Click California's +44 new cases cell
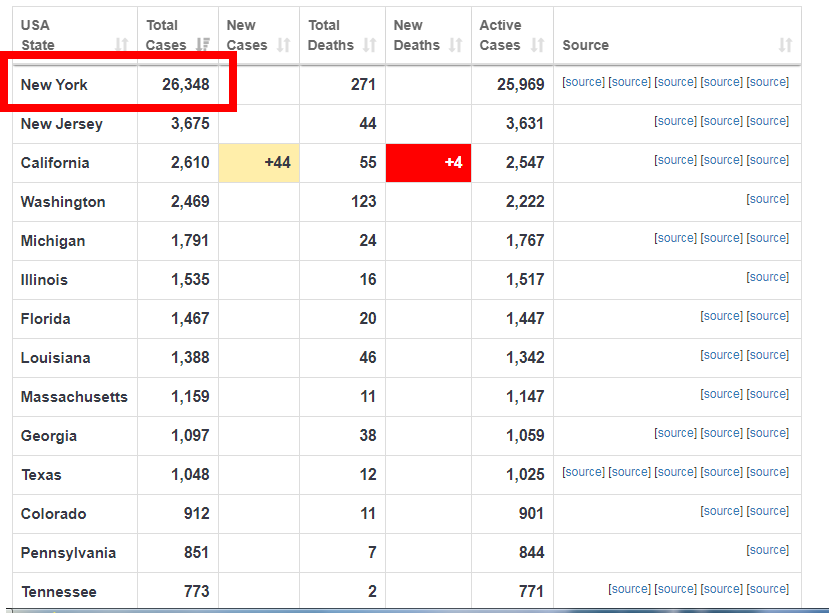 point(259,163)
